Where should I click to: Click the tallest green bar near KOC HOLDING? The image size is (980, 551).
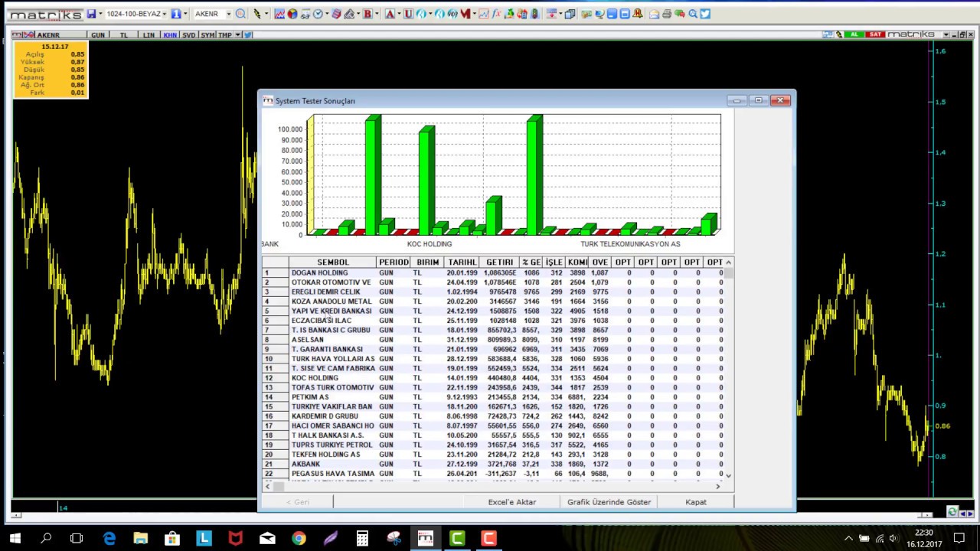(x=426, y=181)
